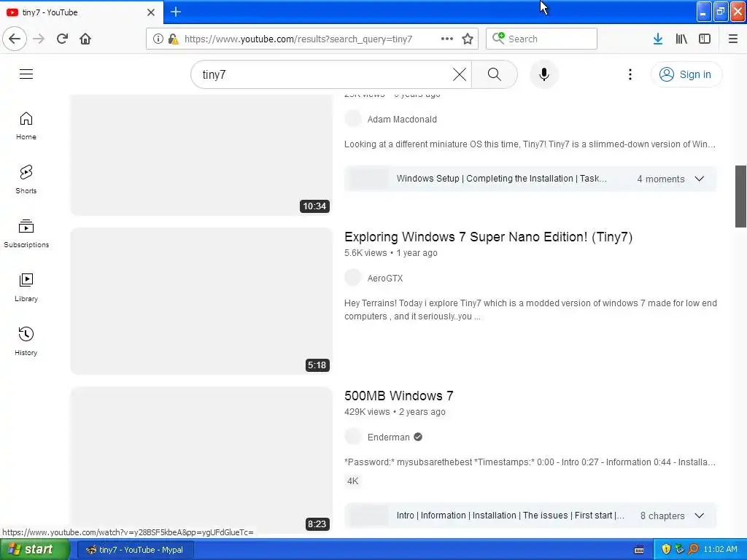
Task: Expand the '4 moments' chevron
Action: click(x=699, y=179)
